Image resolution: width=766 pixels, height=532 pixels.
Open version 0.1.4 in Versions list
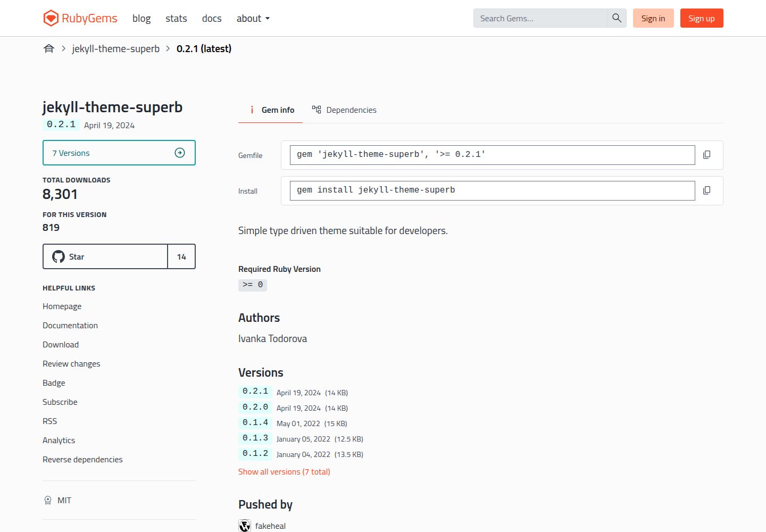pyautogui.click(x=255, y=422)
